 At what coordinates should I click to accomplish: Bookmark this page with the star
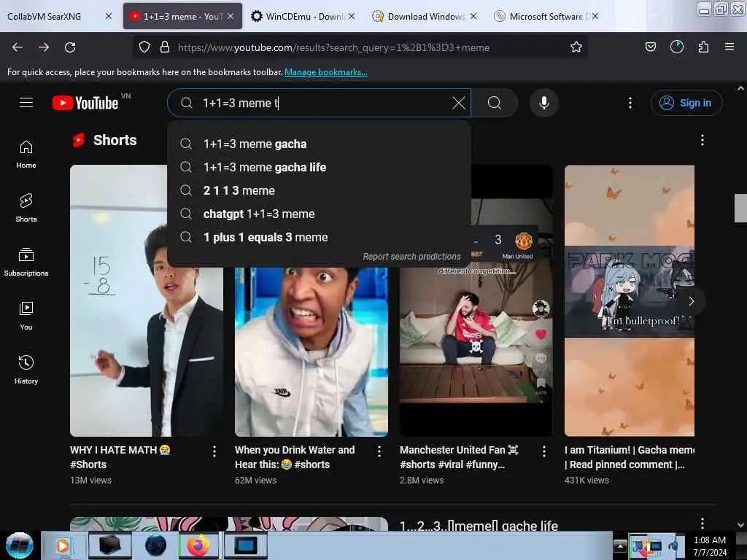click(576, 47)
